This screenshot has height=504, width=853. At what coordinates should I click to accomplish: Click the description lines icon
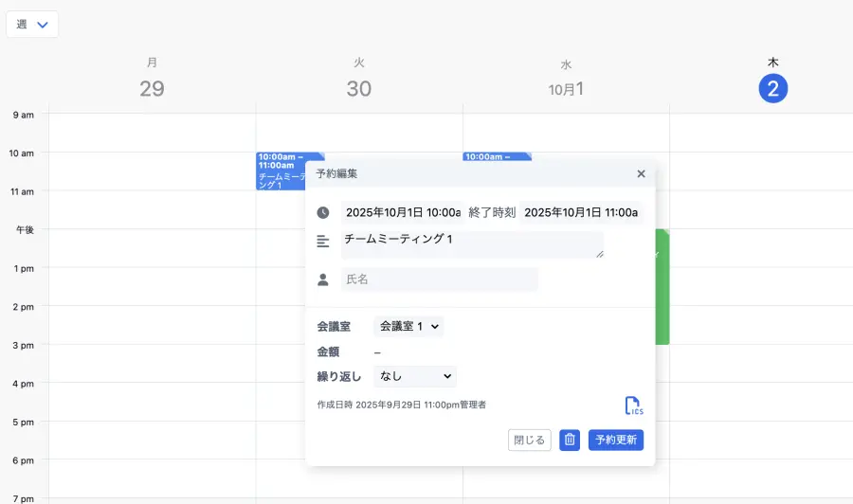click(x=323, y=242)
